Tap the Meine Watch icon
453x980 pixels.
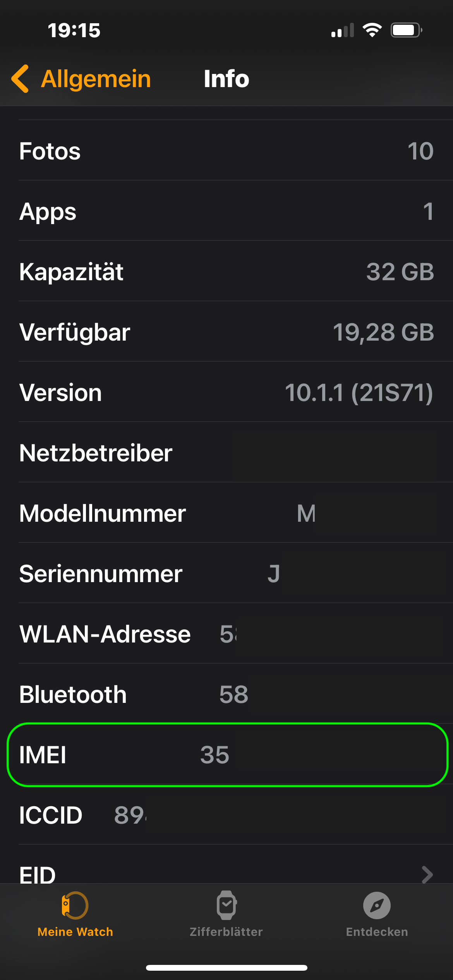coord(75,905)
